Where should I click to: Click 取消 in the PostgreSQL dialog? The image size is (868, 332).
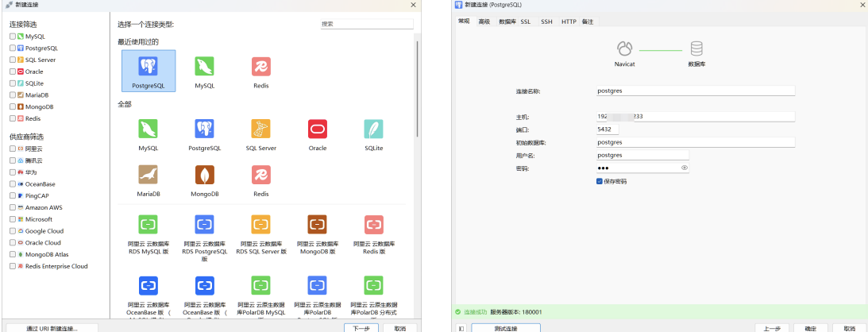849,328
